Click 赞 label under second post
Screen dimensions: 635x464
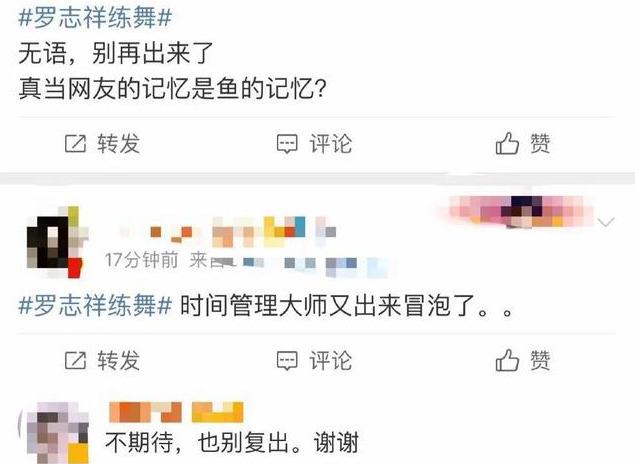[x=540, y=360]
